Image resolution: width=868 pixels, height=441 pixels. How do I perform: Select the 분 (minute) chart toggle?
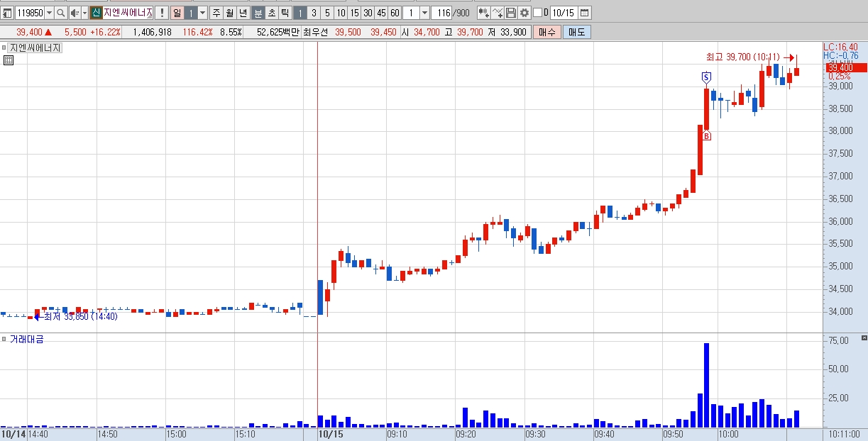click(258, 13)
